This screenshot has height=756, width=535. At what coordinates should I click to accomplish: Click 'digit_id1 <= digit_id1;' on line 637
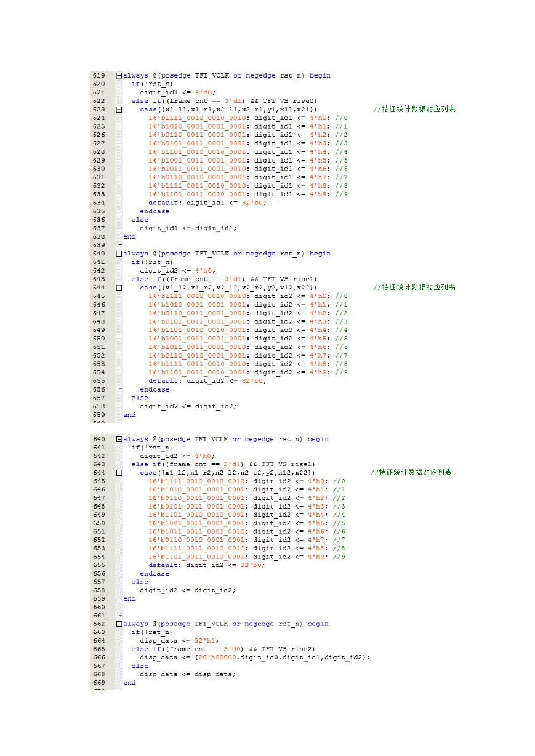click(188, 228)
